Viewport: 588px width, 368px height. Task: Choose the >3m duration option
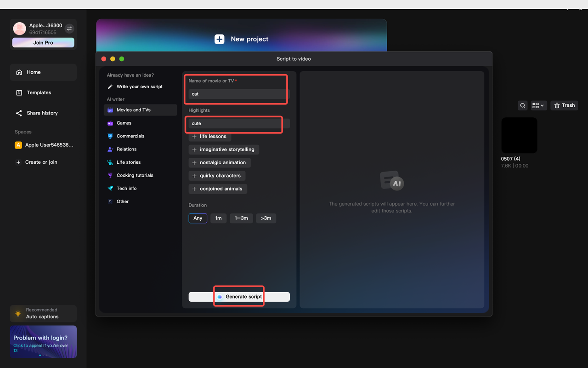[266, 218]
